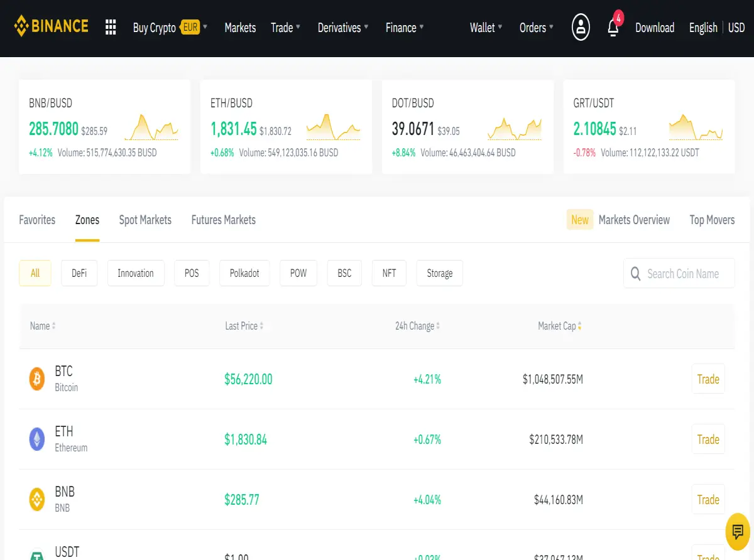The height and width of the screenshot is (560, 754).
Task: Switch to the Zones tab
Action: 87,220
